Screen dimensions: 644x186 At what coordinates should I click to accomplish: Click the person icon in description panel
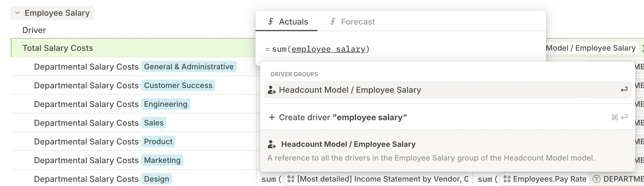point(272,144)
